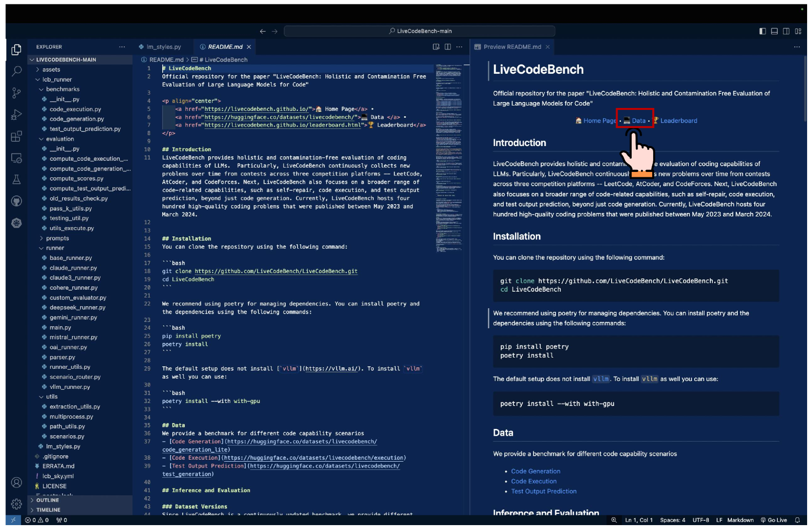Open the Accounts icon
Image resolution: width=812 pixels, height=530 pixels.
coord(17,483)
